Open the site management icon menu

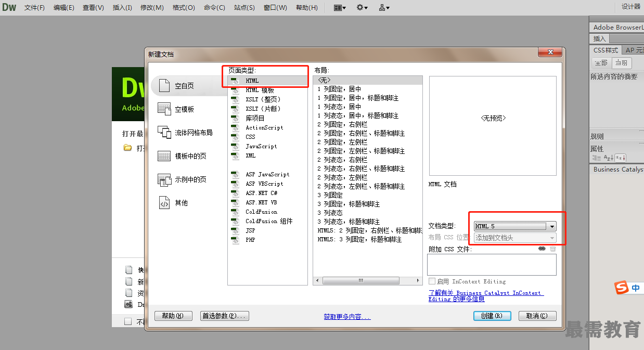click(384, 7)
